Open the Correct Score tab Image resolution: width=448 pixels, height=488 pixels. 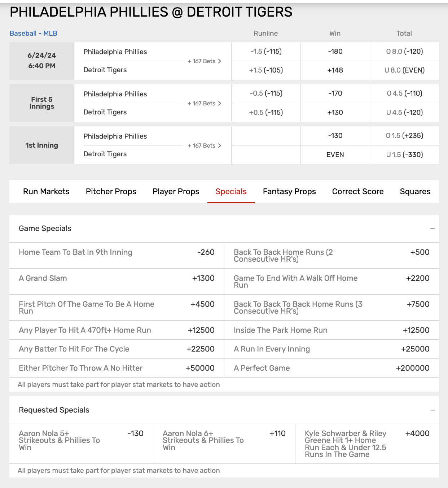(x=358, y=192)
